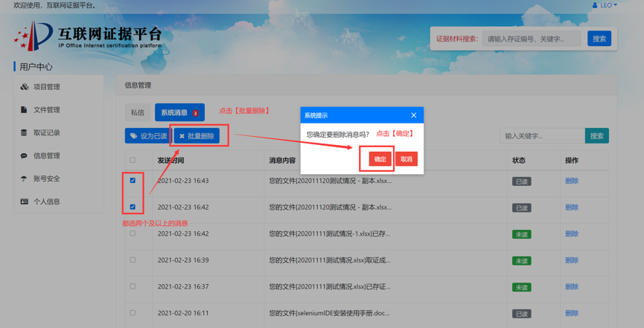Toggle the select-all checkbox in table header
644x328 pixels.
click(x=133, y=160)
